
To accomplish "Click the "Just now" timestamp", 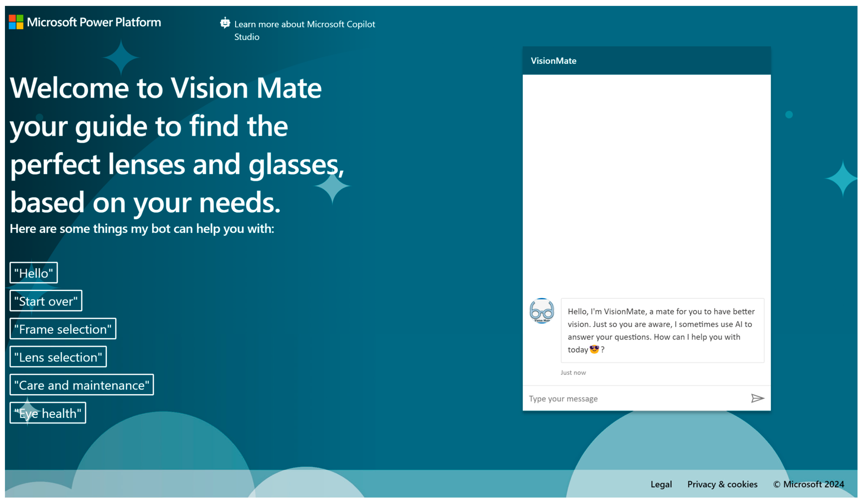I will 573,372.
